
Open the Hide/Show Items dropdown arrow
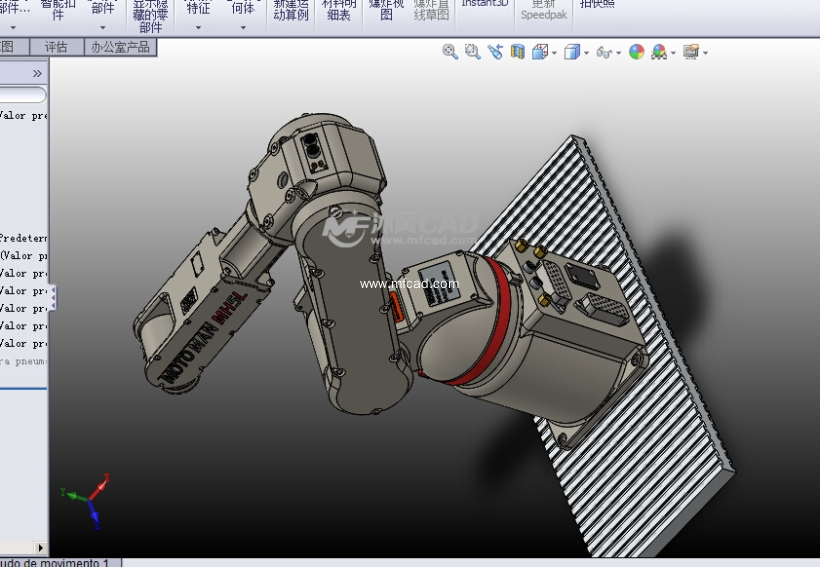coord(619,53)
